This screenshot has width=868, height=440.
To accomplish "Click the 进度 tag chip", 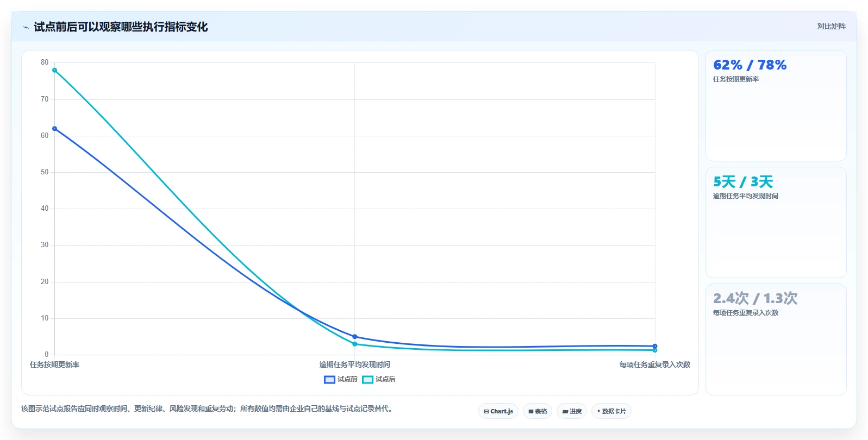I will click(x=572, y=411).
